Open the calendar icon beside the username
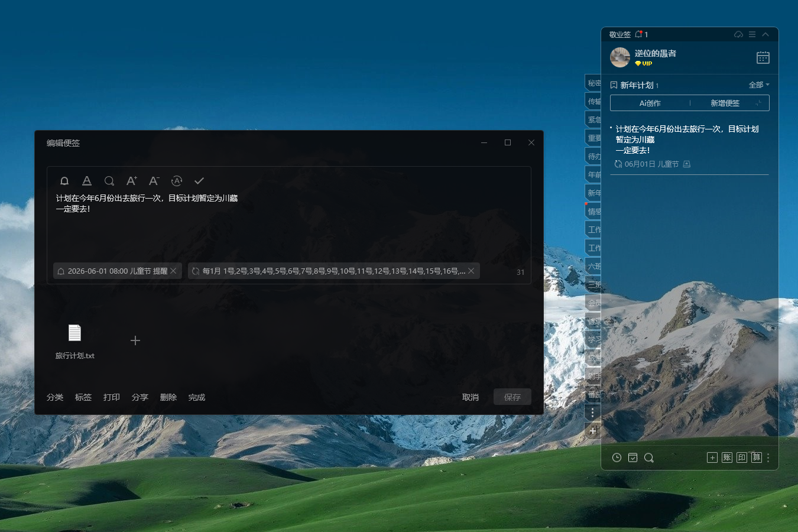Viewport: 798px width, 532px height. 763,57
